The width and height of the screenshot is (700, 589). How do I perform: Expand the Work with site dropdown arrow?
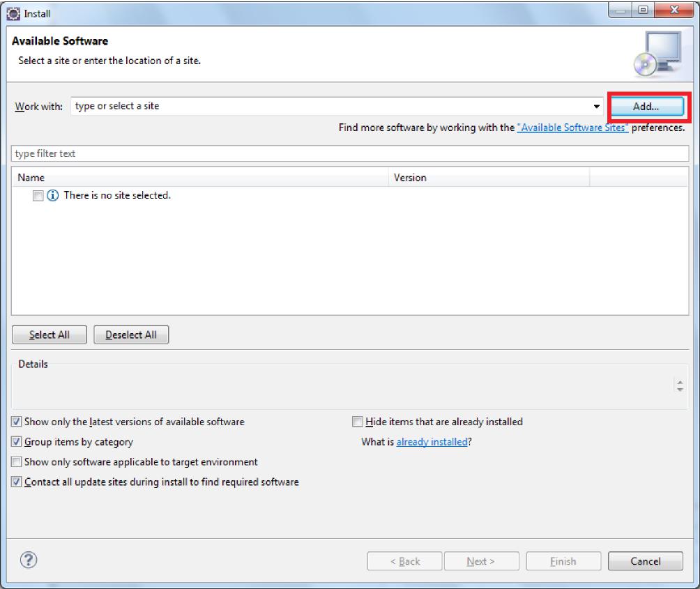point(596,107)
